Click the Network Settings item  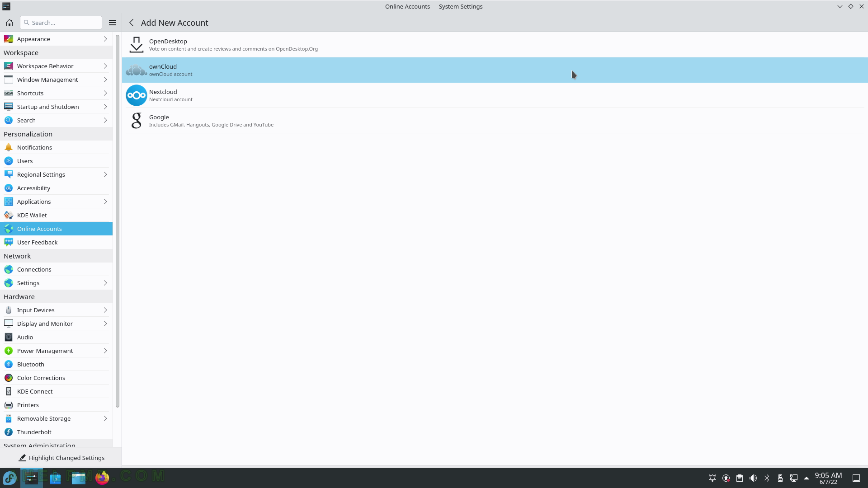tap(56, 283)
